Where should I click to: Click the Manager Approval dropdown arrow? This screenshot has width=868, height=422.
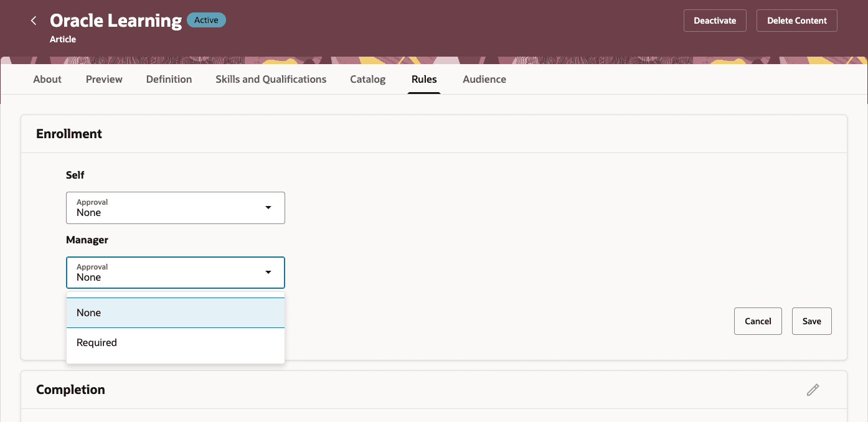point(268,272)
